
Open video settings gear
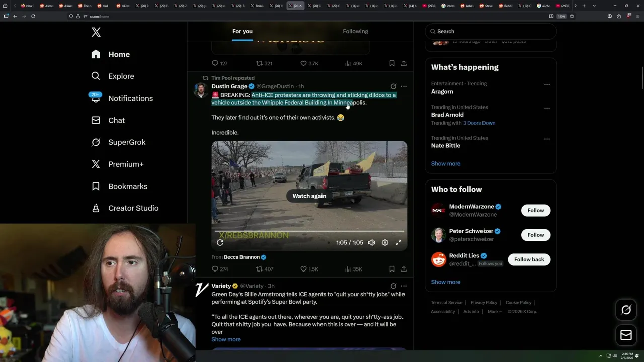coord(385,242)
